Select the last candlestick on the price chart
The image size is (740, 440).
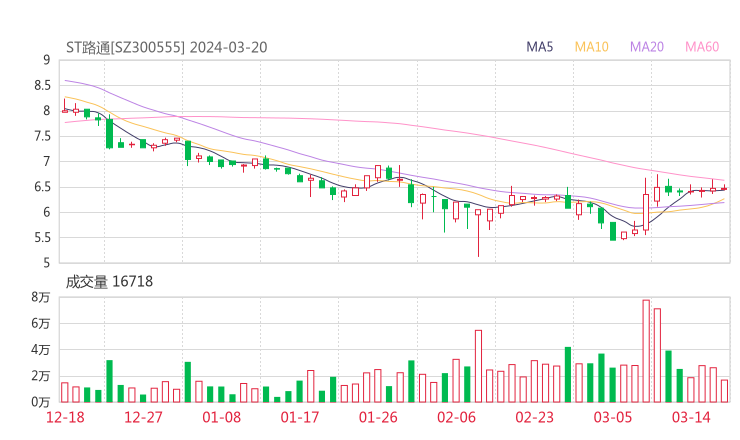pos(724,188)
